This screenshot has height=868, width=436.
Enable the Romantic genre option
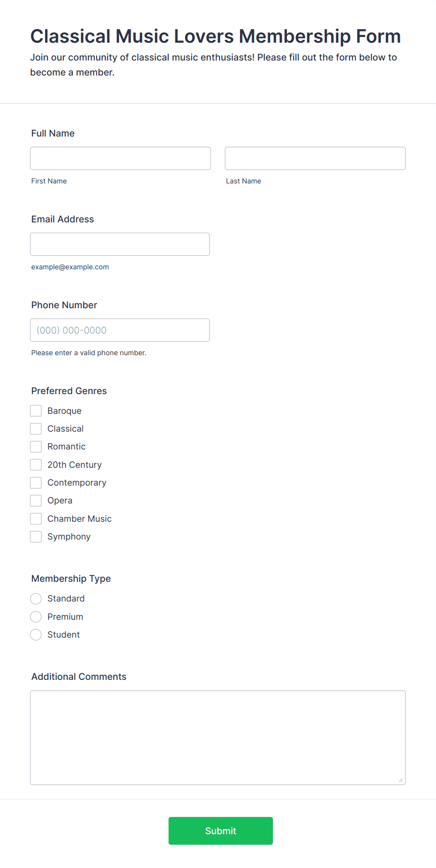[36, 446]
